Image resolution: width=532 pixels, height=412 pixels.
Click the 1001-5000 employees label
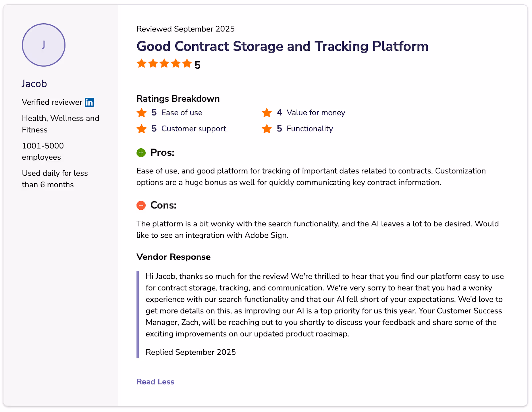tap(43, 151)
